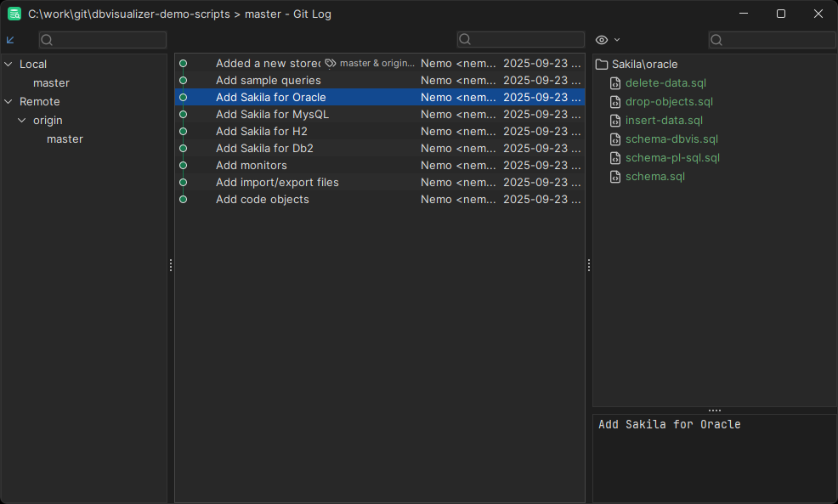Viewport: 838px width, 504px height.
Task: Click search magnifier in the commit filter field
Action: [465, 40]
